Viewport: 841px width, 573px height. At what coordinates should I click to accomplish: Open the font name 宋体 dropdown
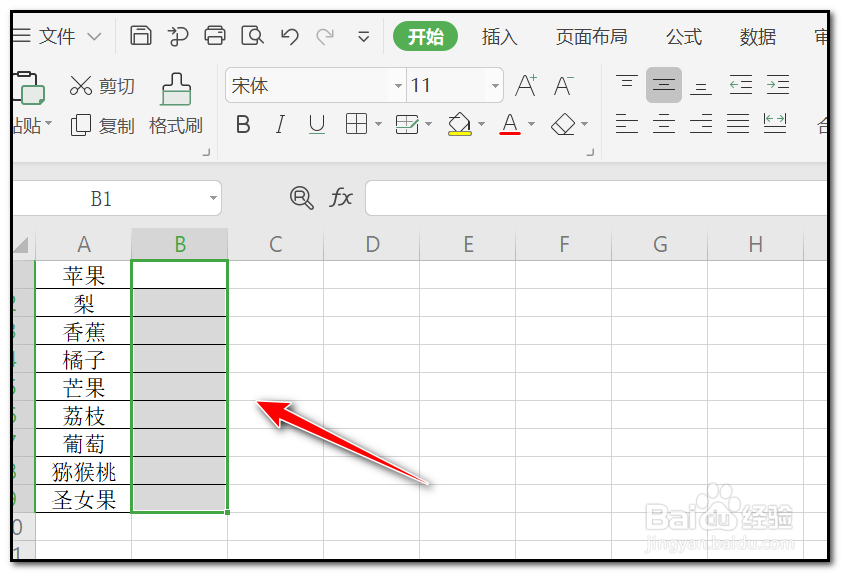coord(398,85)
